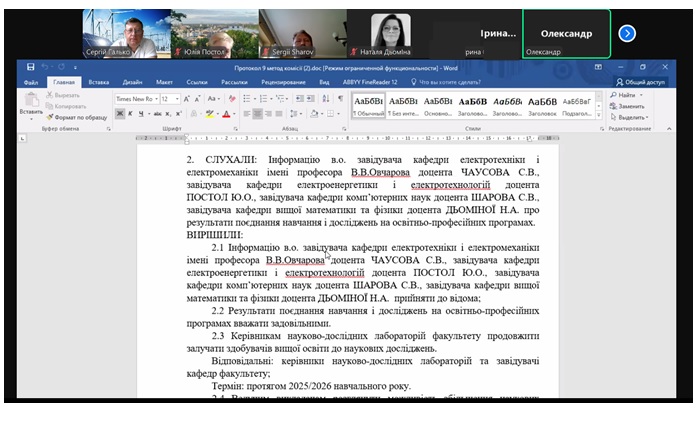Click the bulleted list icon
The height and width of the screenshot is (423, 698).
coord(247,99)
